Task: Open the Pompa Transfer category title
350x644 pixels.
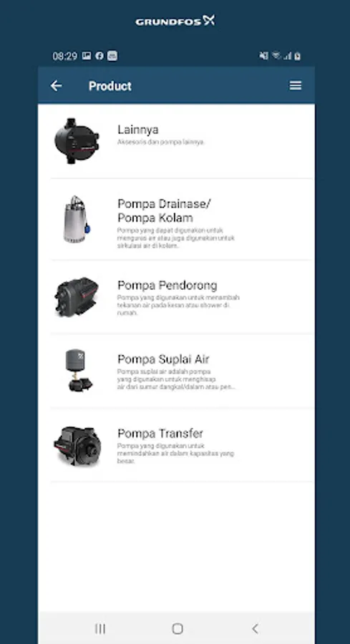Action: (x=160, y=434)
